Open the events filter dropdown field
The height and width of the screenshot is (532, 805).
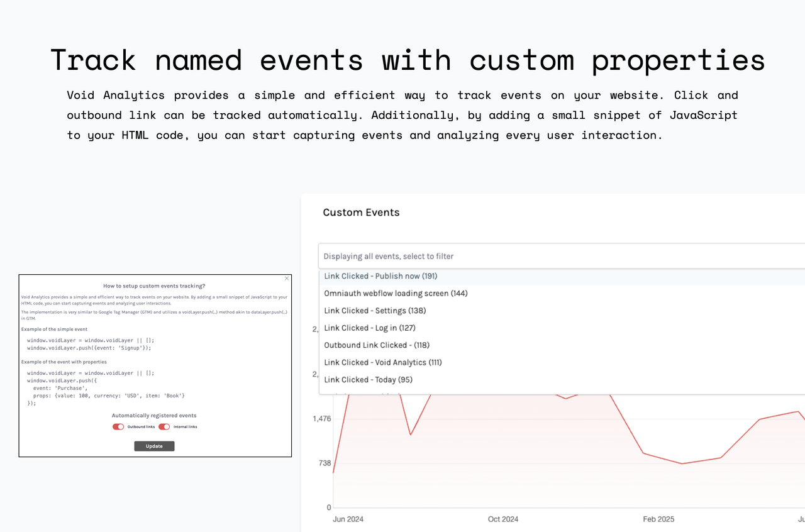(x=562, y=256)
